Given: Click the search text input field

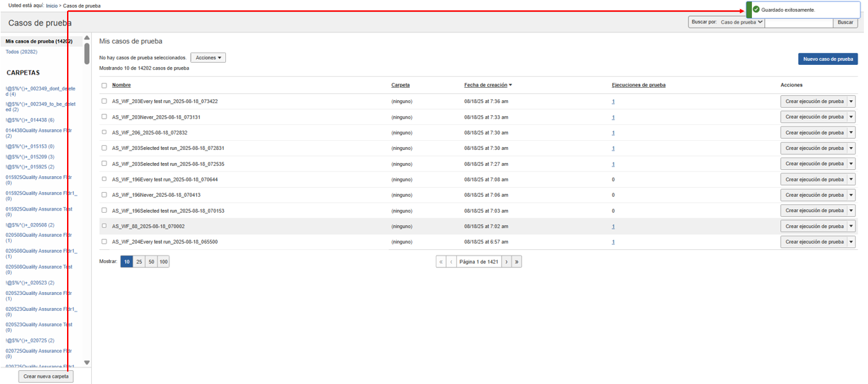Looking at the screenshot, I should click(x=798, y=22).
